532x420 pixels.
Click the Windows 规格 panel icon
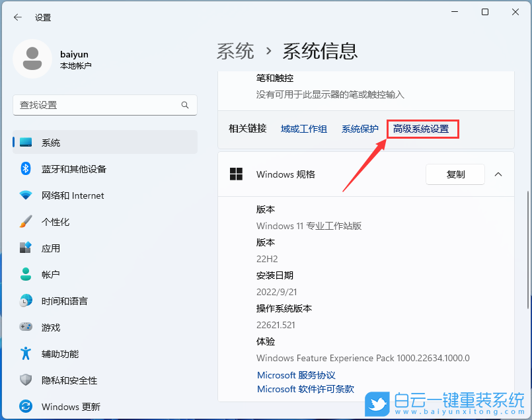pos(236,174)
